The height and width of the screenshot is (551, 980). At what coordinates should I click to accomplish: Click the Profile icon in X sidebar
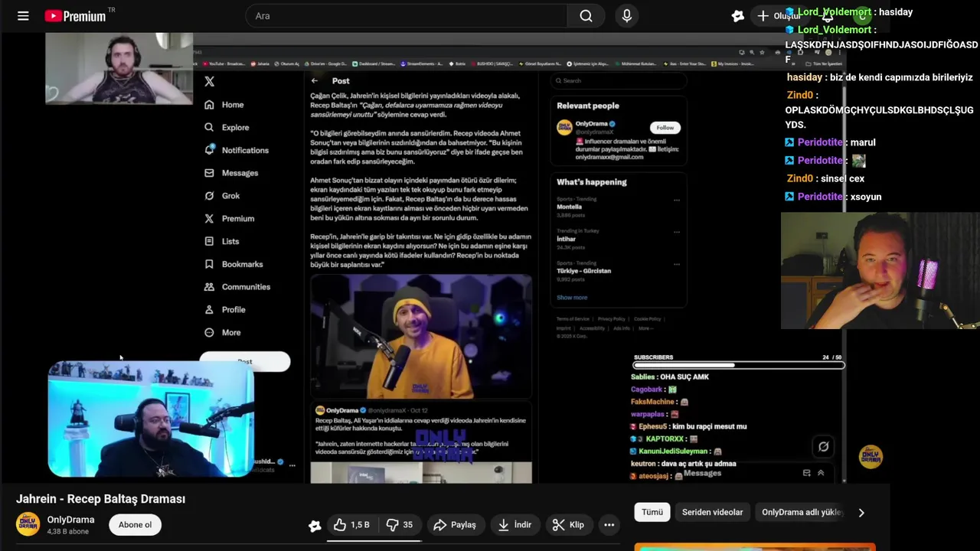tap(209, 310)
